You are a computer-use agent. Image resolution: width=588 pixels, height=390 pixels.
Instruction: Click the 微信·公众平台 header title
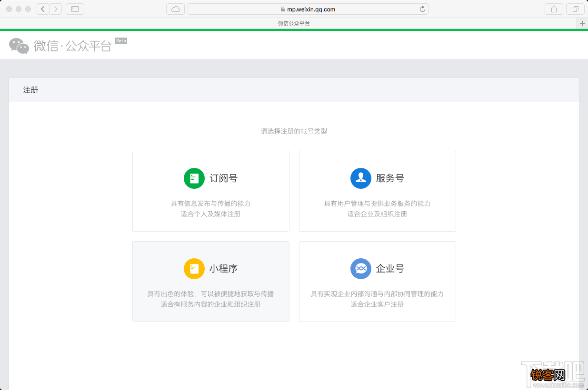pos(72,46)
